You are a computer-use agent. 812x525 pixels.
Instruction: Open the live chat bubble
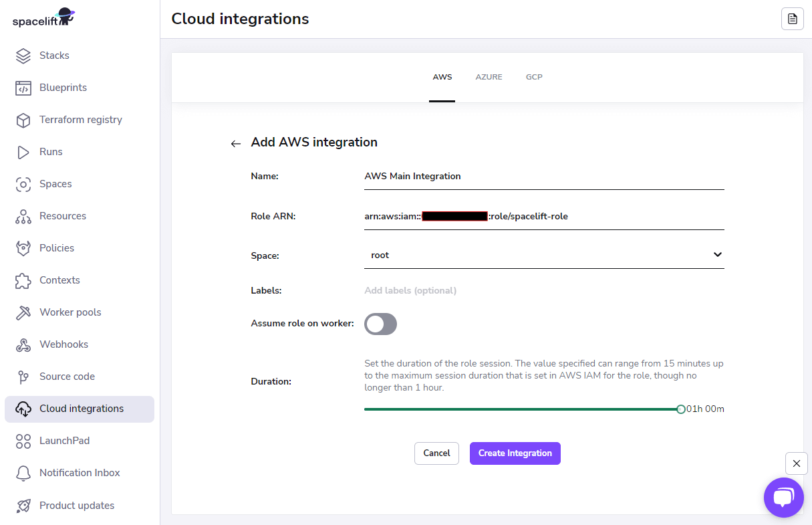(783, 498)
